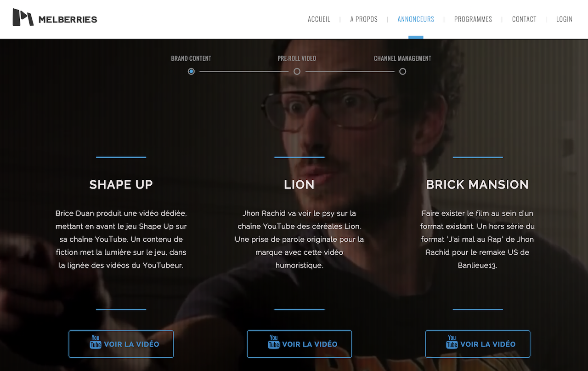Navigate to Programmes
Screen dimensions: 588x371
473,19
